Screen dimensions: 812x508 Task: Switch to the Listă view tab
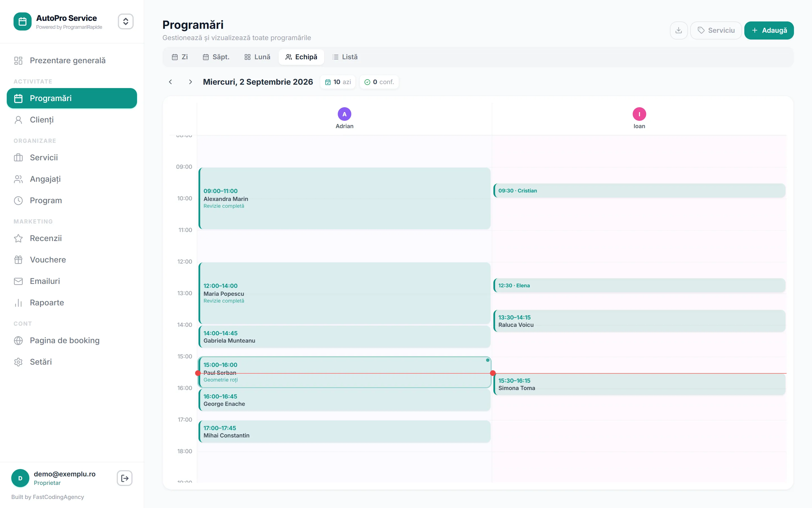(345, 57)
